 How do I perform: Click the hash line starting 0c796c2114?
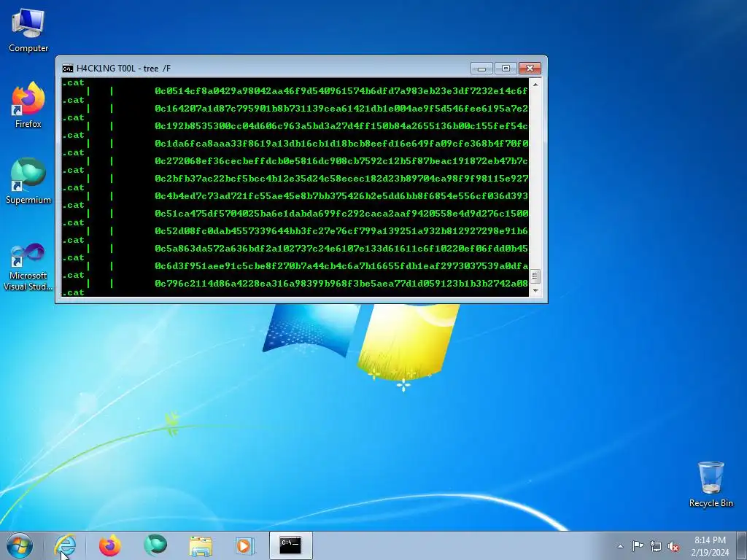[x=341, y=284]
